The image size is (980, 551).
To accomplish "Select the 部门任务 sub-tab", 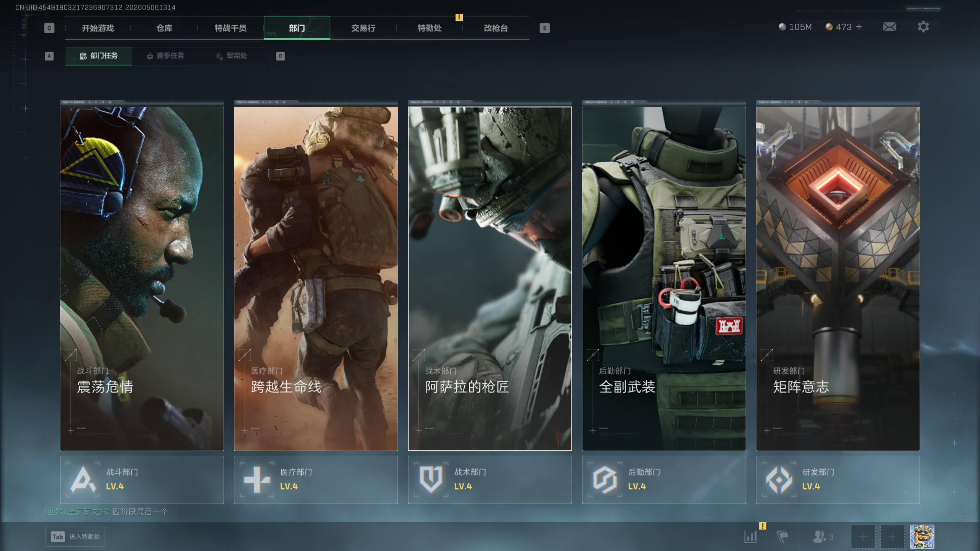I will (98, 56).
